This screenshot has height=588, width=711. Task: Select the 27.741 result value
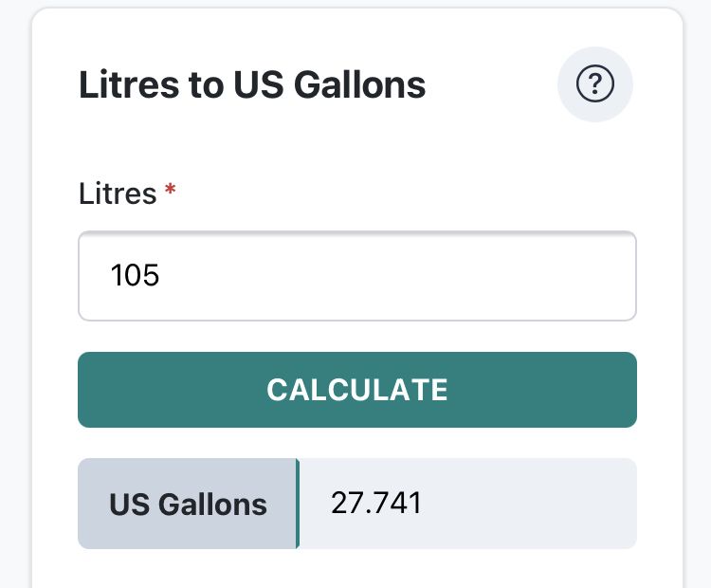click(375, 504)
